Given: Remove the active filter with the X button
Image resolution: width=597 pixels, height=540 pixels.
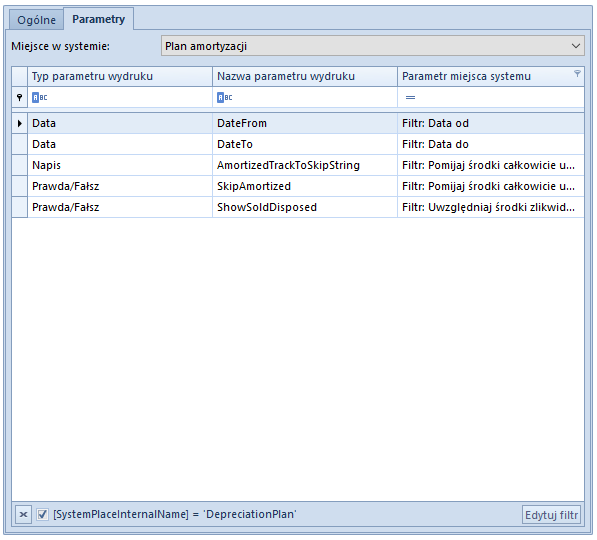Looking at the screenshot, I should pos(23,514).
